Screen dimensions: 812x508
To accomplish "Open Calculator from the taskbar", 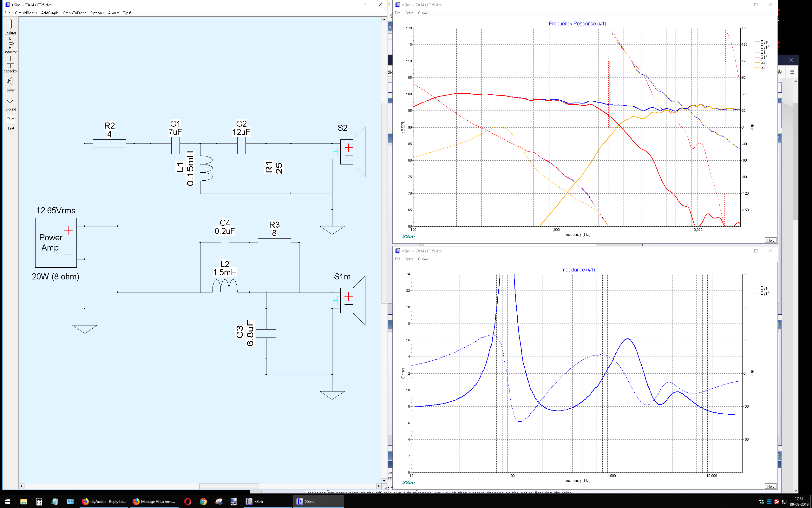I will (x=39, y=501).
